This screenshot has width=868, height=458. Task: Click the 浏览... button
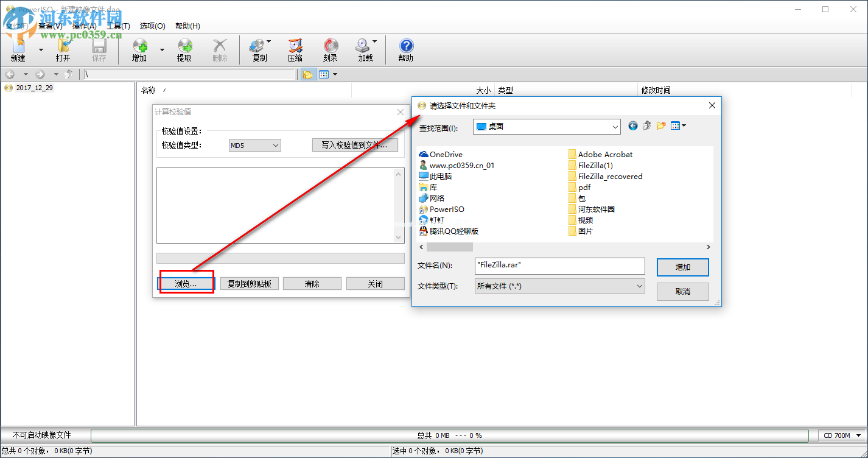pos(186,284)
